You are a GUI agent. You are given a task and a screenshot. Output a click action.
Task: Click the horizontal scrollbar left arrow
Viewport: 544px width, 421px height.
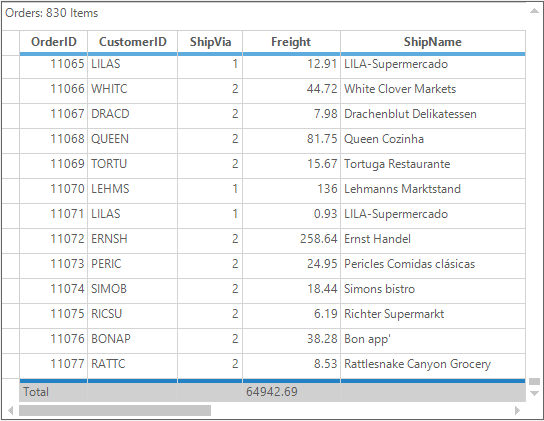[x=10, y=411]
